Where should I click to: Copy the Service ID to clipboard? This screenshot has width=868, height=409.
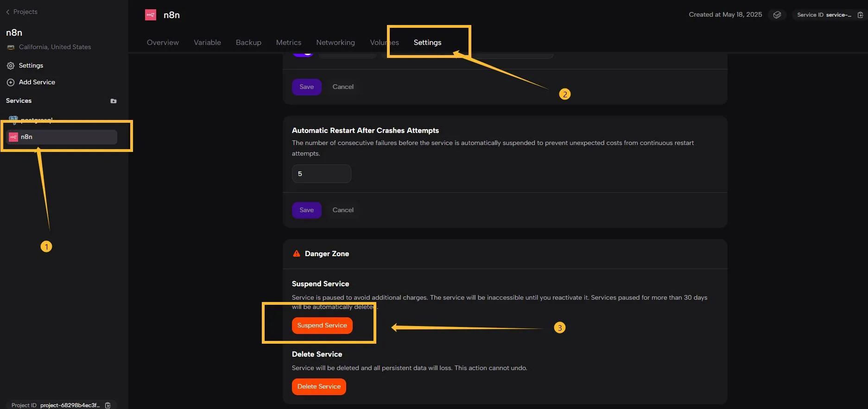coord(860,15)
